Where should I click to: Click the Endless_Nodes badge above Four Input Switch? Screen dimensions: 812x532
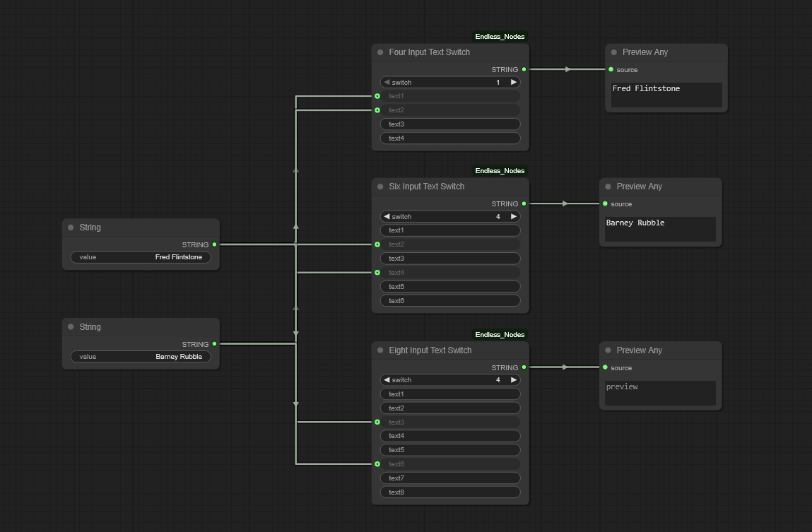[x=500, y=37]
